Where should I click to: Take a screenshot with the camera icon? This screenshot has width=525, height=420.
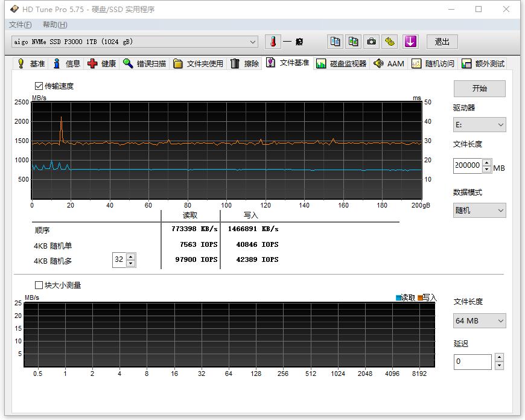click(x=371, y=41)
